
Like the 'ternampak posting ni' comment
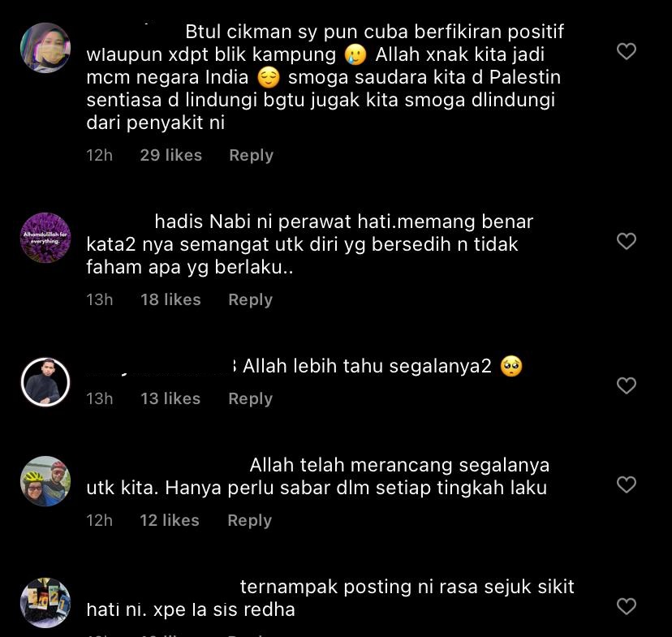click(626, 606)
